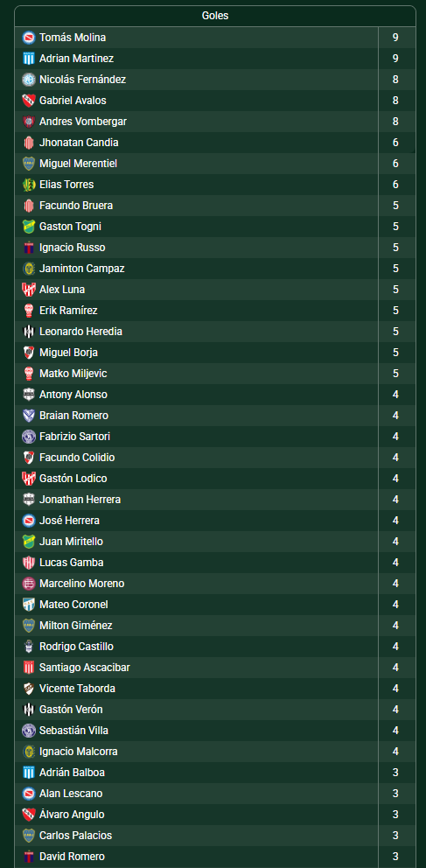The width and height of the screenshot is (426, 868).
Task: Click the Racing crest next to Adrian Martinez
Action: (x=28, y=59)
